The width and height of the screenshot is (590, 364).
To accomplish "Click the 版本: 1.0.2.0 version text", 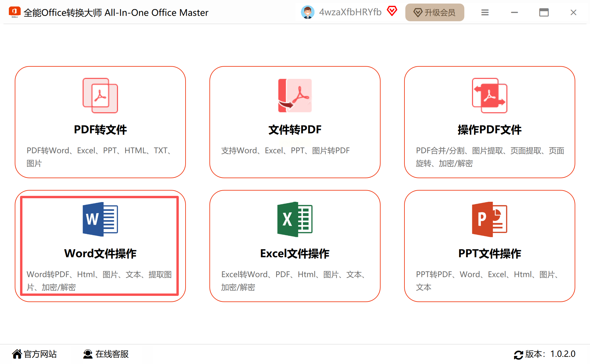I will [x=550, y=354].
